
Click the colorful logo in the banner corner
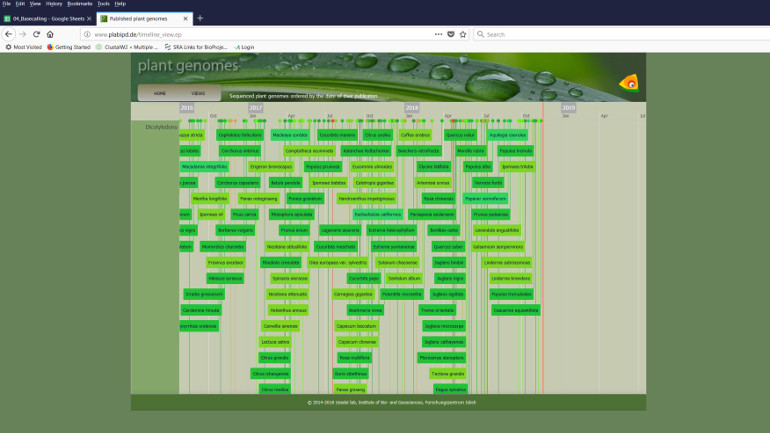629,83
